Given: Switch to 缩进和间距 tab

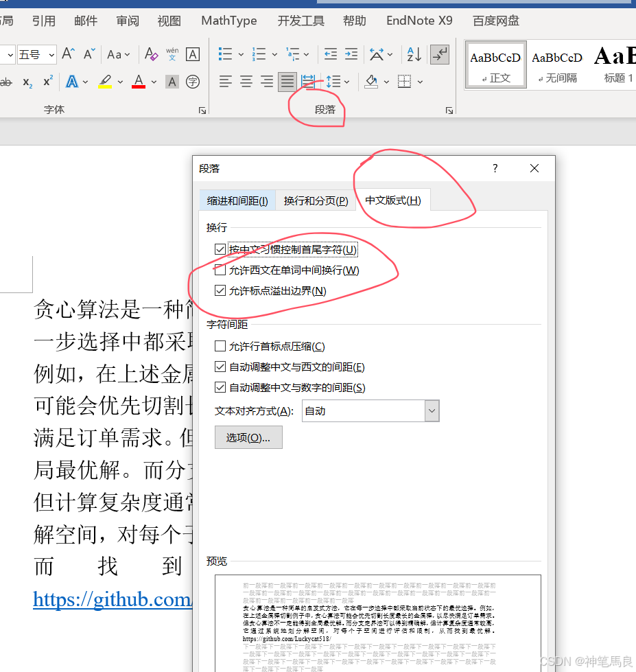Looking at the screenshot, I should coord(237,201).
